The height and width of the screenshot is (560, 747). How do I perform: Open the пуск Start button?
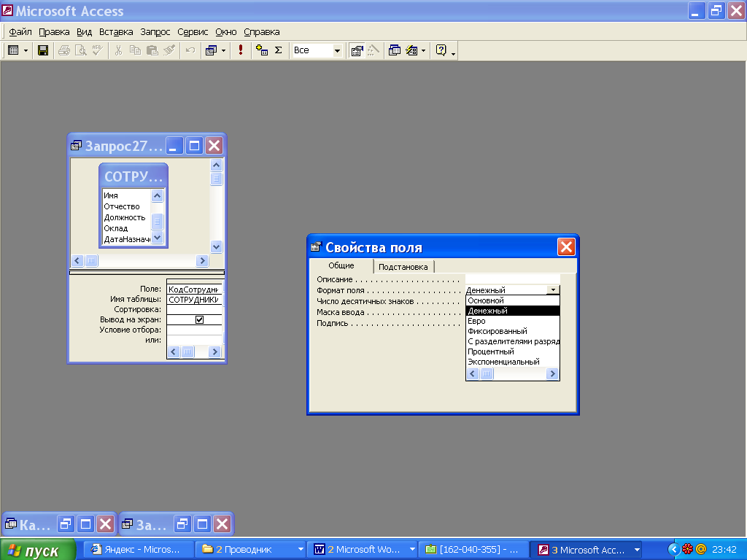point(38,550)
